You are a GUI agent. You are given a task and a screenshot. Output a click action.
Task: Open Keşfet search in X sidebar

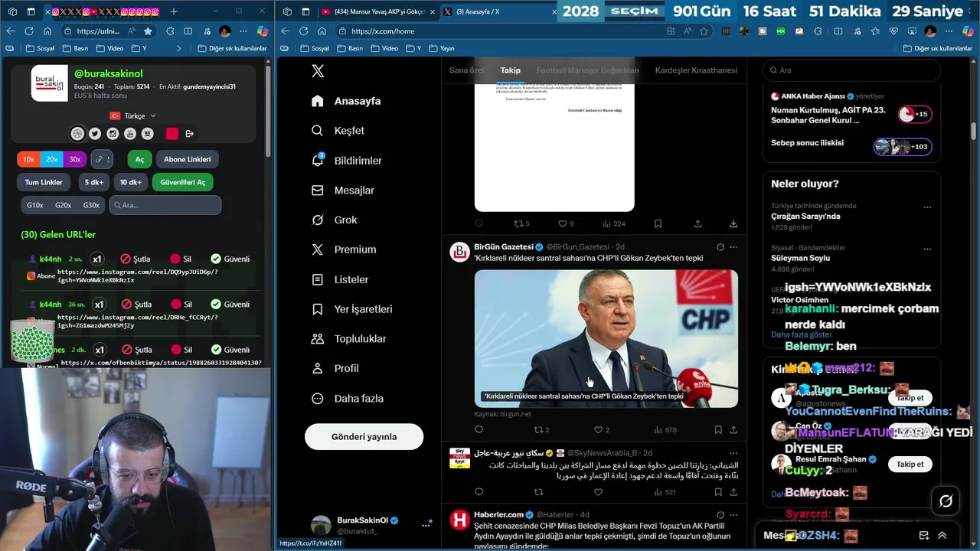click(x=338, y=131)
